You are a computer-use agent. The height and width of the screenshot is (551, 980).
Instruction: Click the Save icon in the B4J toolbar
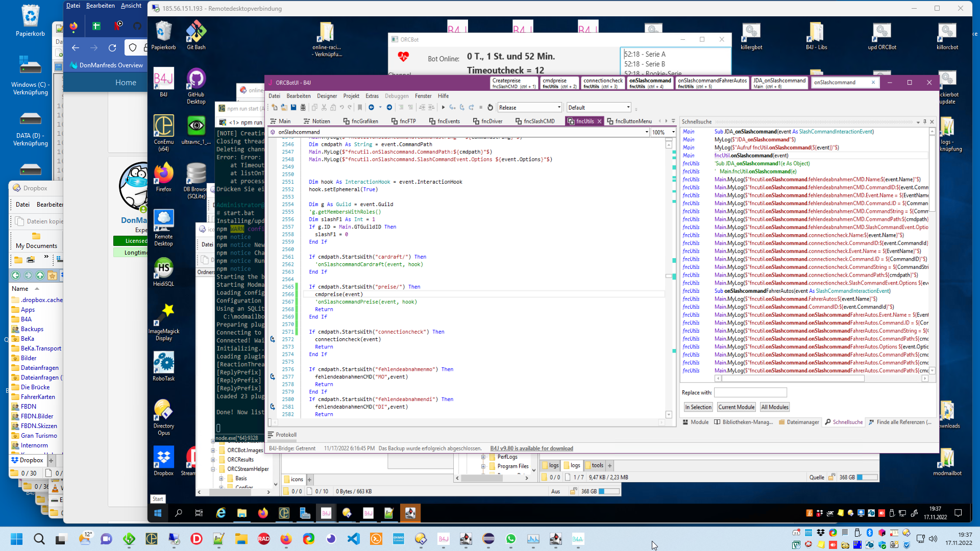point(293,108)
